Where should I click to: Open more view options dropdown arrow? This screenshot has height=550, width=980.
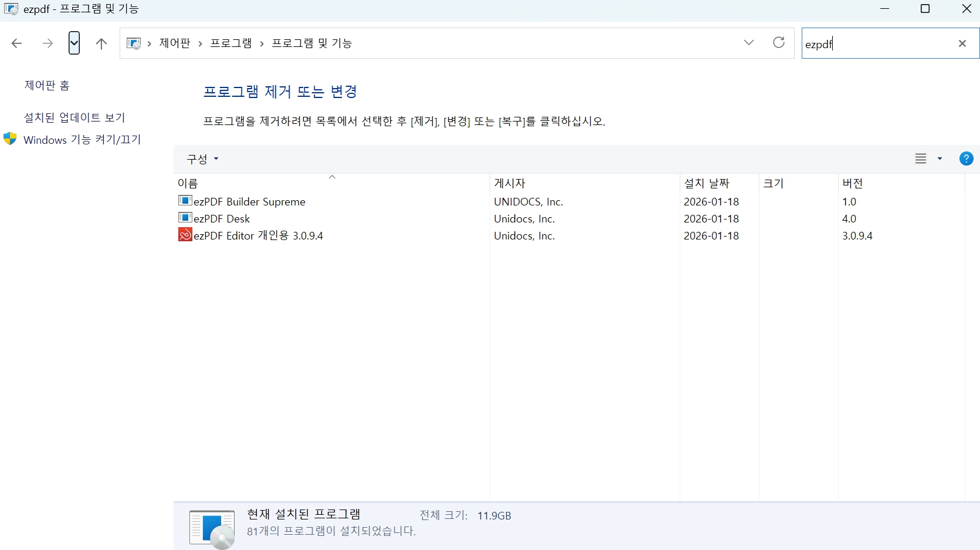tap(940, 158)
